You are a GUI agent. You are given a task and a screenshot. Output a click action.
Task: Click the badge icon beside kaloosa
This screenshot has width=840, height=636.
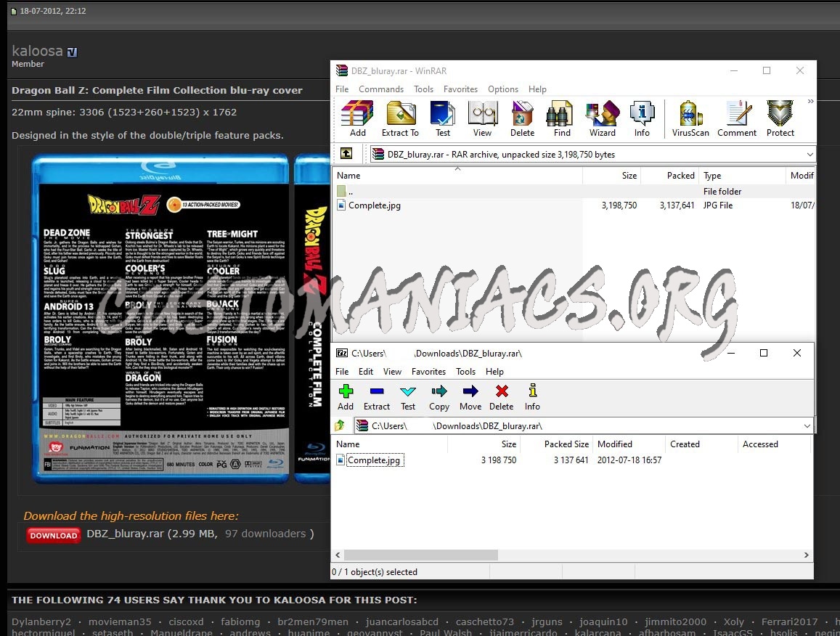(x=73, y=52)
